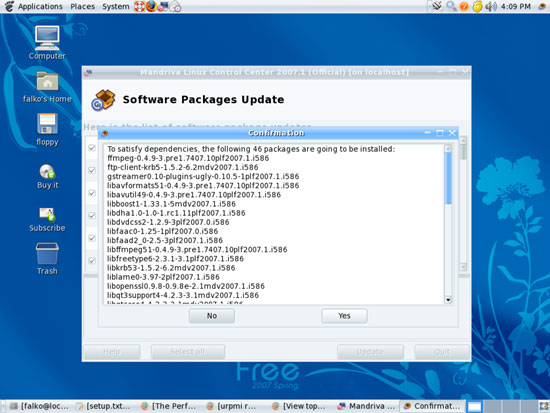550x413 pixels.
Task: Toggle the fourth package checkbox in update list
Action: tap(92, 215)
